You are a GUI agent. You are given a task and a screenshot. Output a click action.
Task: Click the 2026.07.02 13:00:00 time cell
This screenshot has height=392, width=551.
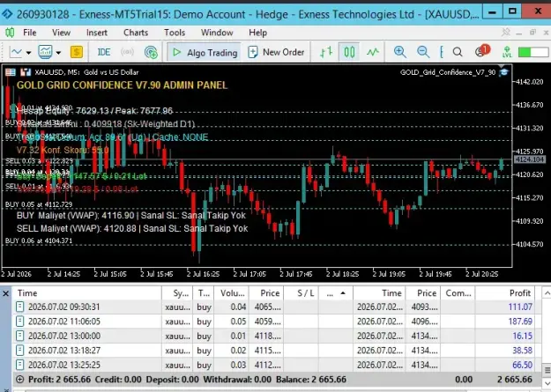click(x=64, y=336)
